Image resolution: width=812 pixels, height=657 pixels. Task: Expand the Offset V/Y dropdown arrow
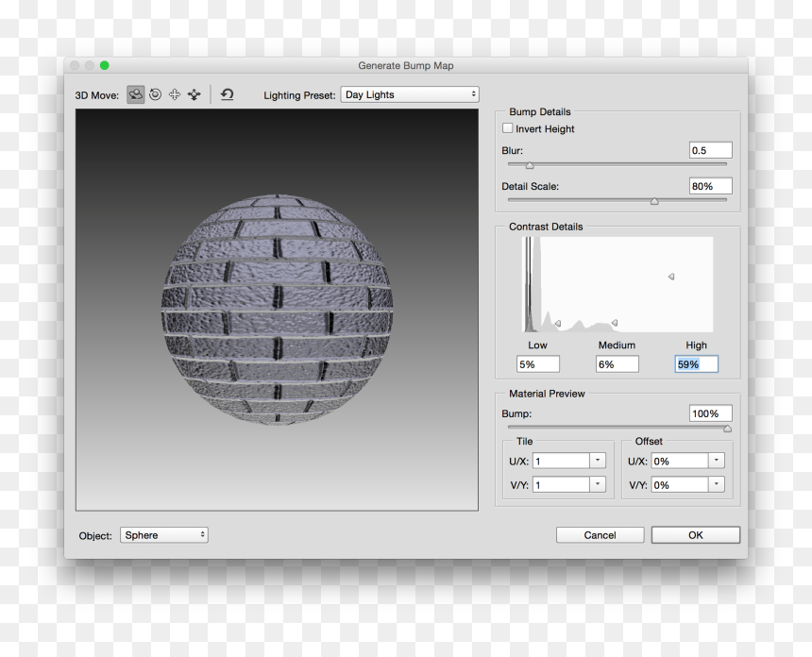(x=717, y=484)
